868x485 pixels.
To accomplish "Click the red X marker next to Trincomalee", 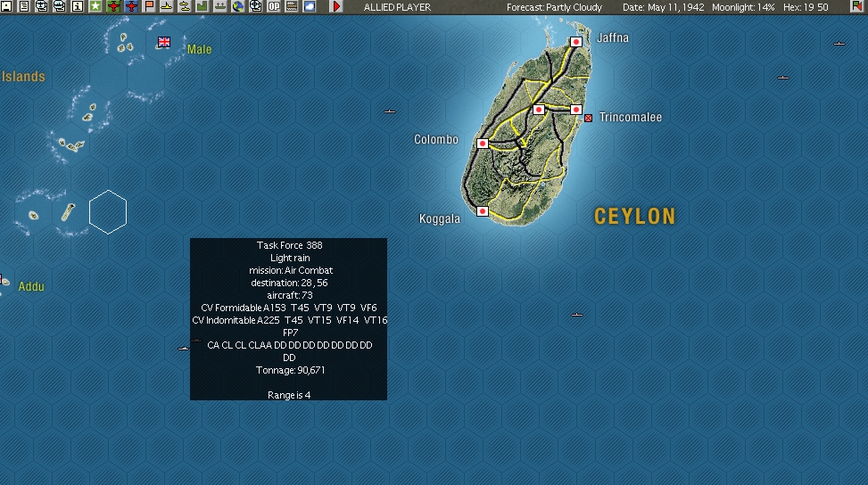I will pos(589,118).
